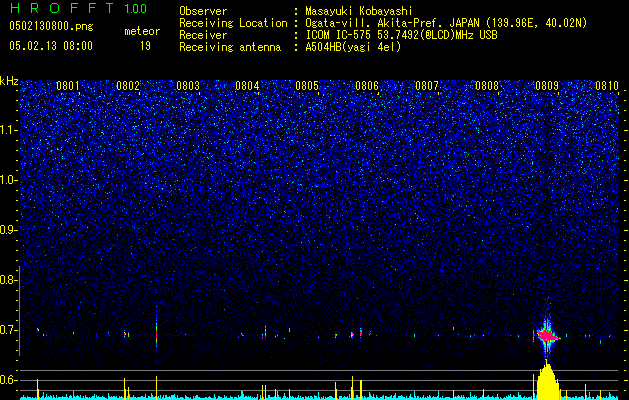Click the 0807 time marker
The width and height of the screenshot is (629, 400).
click(427, 86)
